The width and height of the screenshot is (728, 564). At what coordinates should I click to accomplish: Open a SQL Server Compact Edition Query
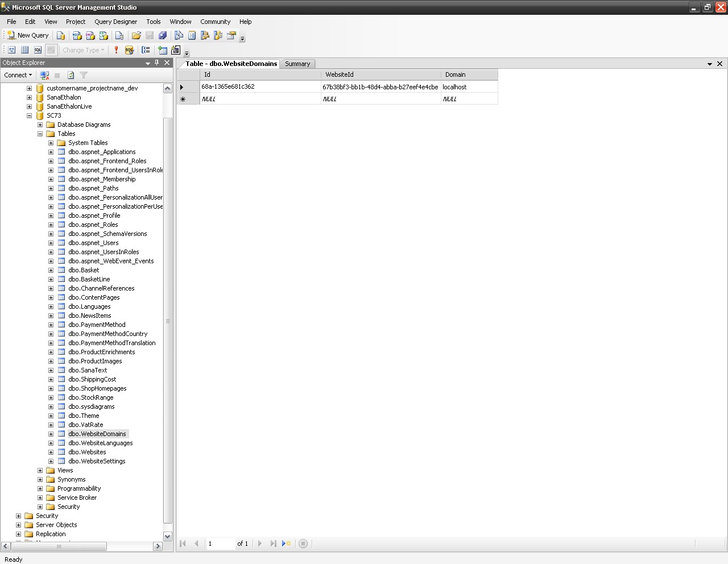coord(119,35)
